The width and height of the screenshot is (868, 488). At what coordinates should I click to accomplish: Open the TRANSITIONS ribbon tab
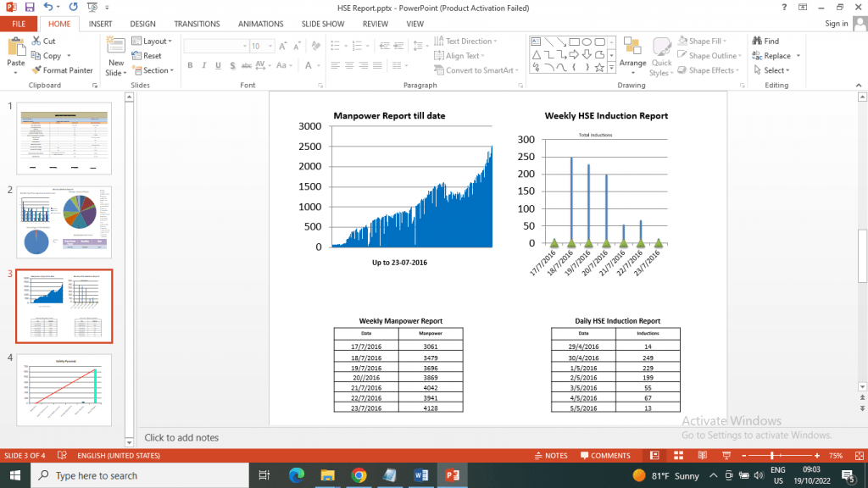(x=197, y=24)
